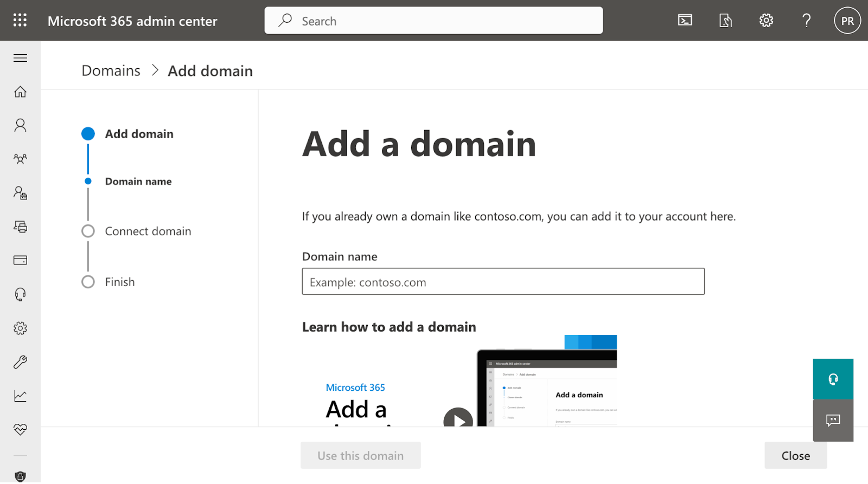
Task: Open feedback chat floating button
Action: pos(833,421)
